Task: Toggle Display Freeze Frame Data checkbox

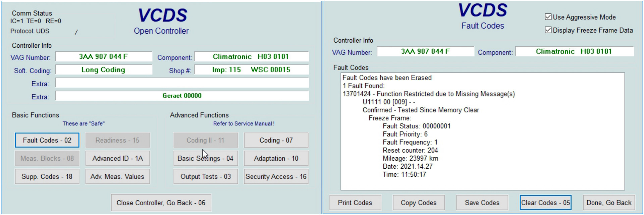Action: (548, 30)
